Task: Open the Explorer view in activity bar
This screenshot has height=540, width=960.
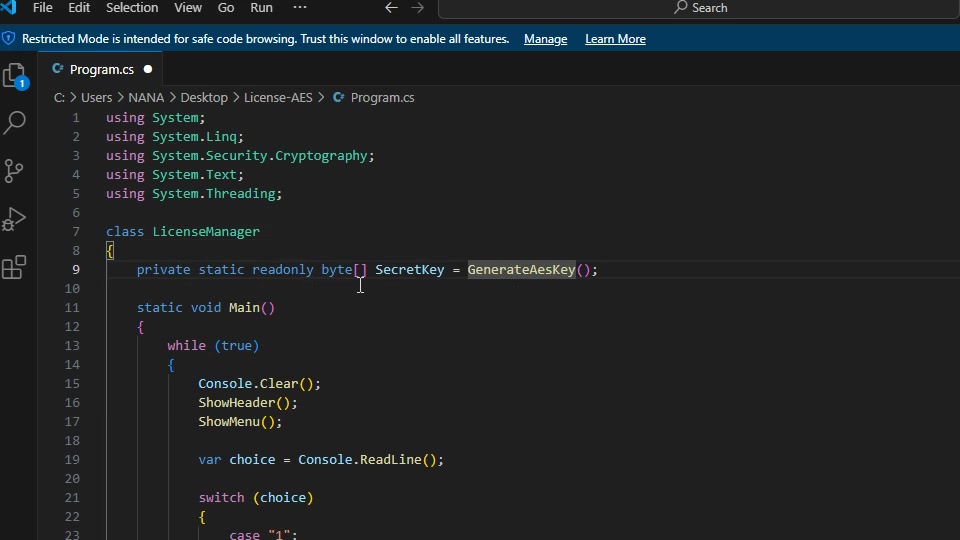Action: pos(15,77)
